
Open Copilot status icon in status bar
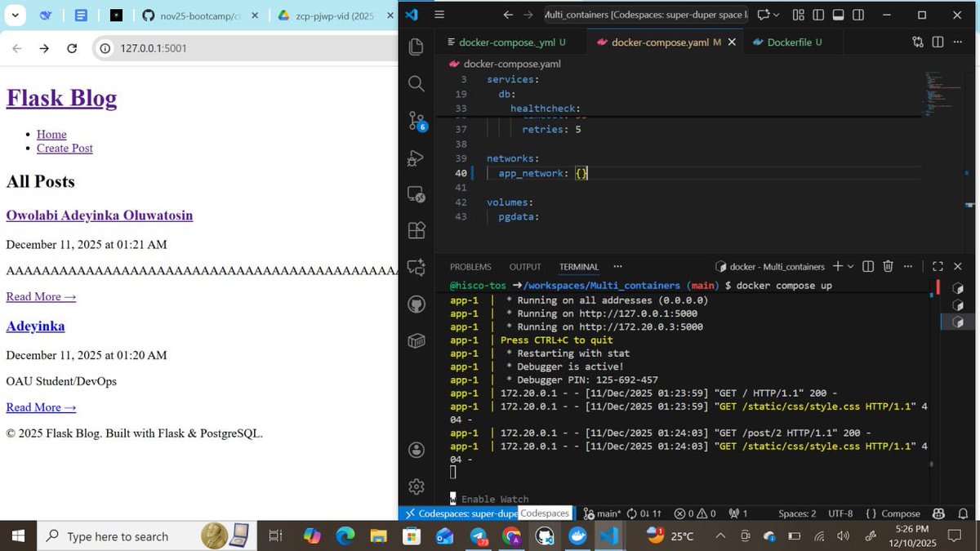[x=938, y=513]
